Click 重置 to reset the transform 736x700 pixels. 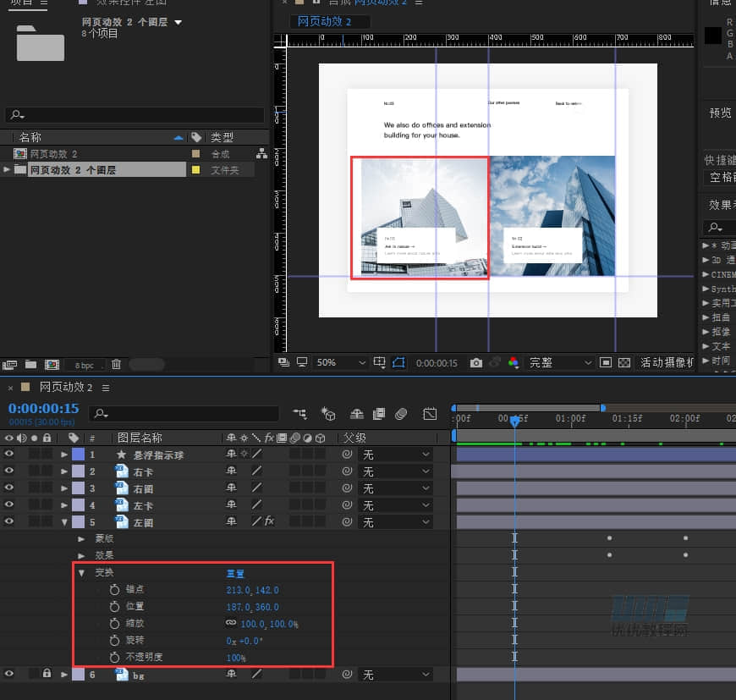pos(236,573)
